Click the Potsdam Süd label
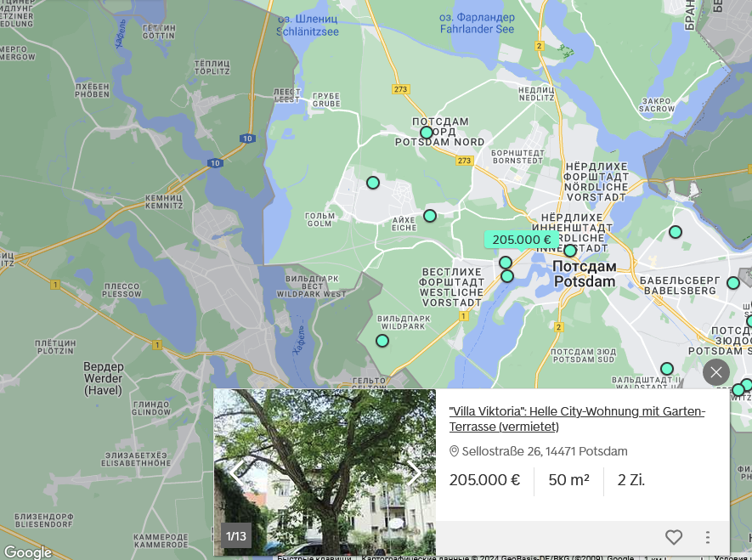 click(x=583, y=356)
